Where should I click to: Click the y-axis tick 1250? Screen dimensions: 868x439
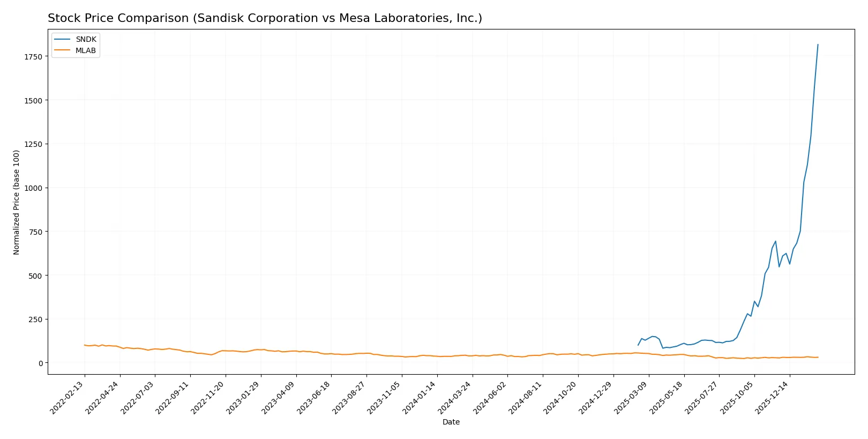coord(33,144)
